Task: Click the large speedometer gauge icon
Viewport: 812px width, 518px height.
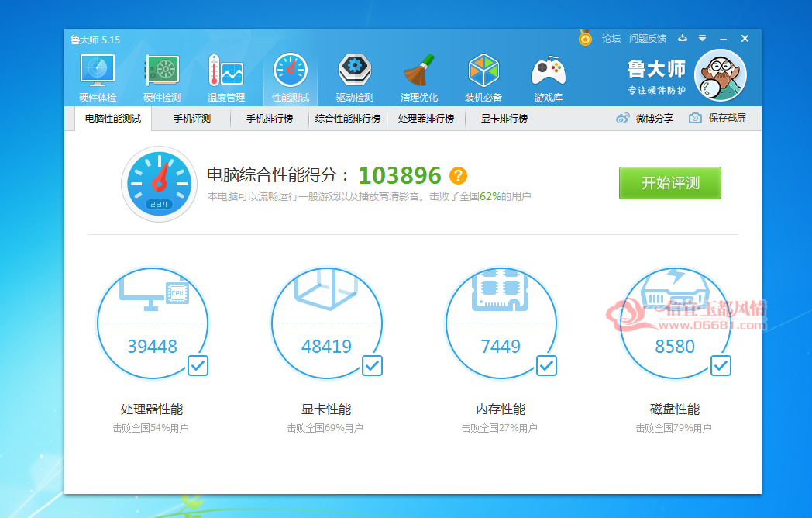Action: [x=159, y=184]
